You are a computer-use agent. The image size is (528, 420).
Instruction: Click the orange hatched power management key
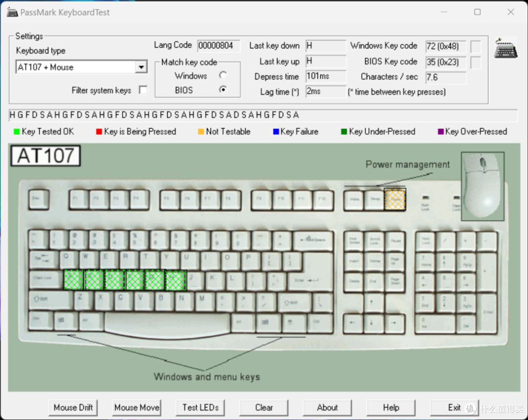pyautogui.click(x=395, y=199)
